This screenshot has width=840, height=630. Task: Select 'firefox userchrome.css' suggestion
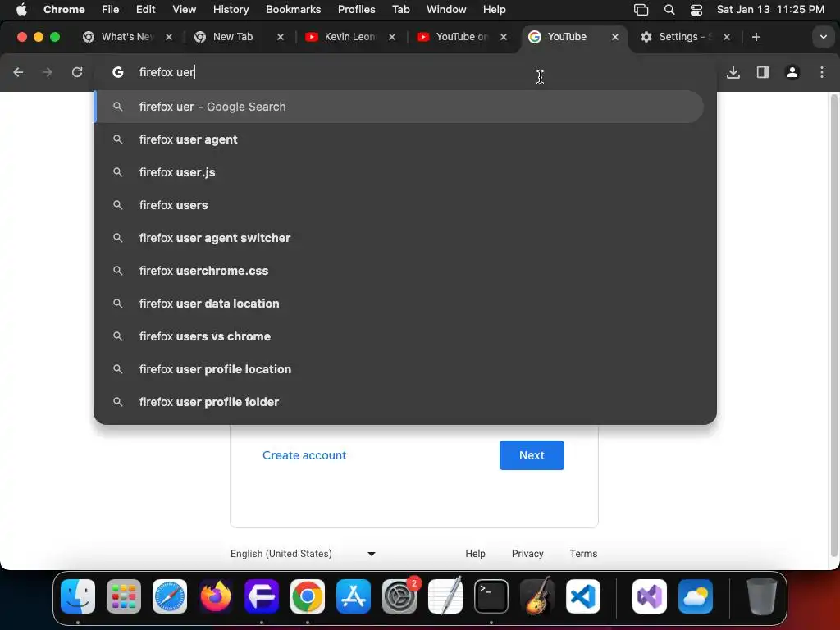(399, 271)
